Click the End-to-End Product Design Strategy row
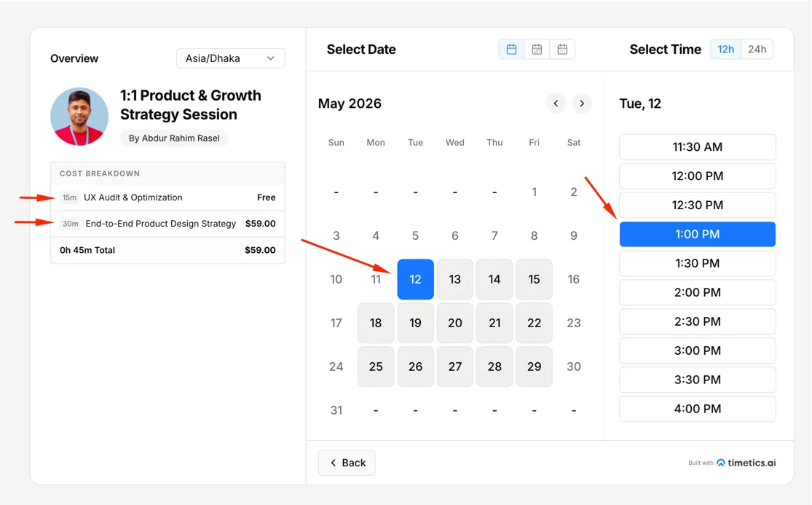This screenshot has height=505, width=812. [x=167, y=224]
